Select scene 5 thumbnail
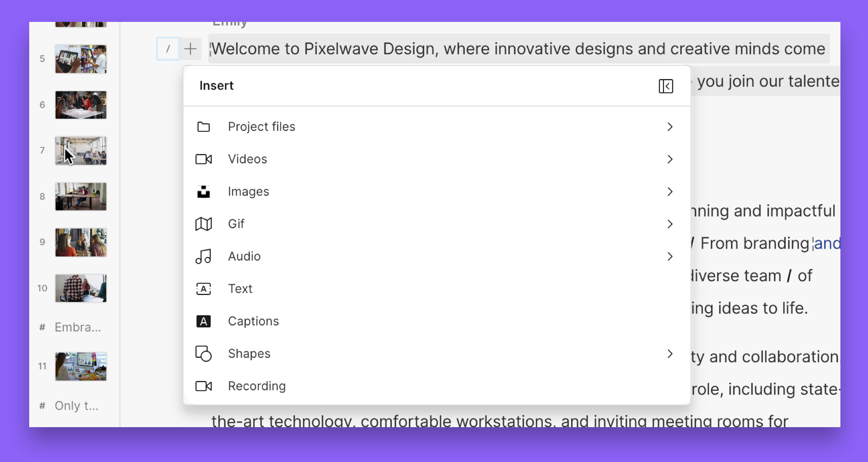 pos(81,59)
